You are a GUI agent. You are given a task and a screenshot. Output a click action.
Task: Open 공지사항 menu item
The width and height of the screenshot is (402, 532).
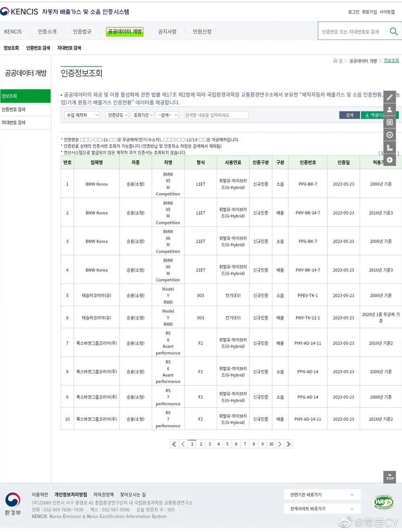tap(167, 32)
